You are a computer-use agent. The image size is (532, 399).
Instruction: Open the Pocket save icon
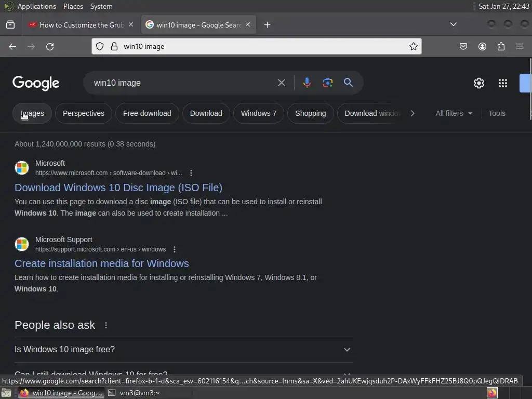[463, 46]
